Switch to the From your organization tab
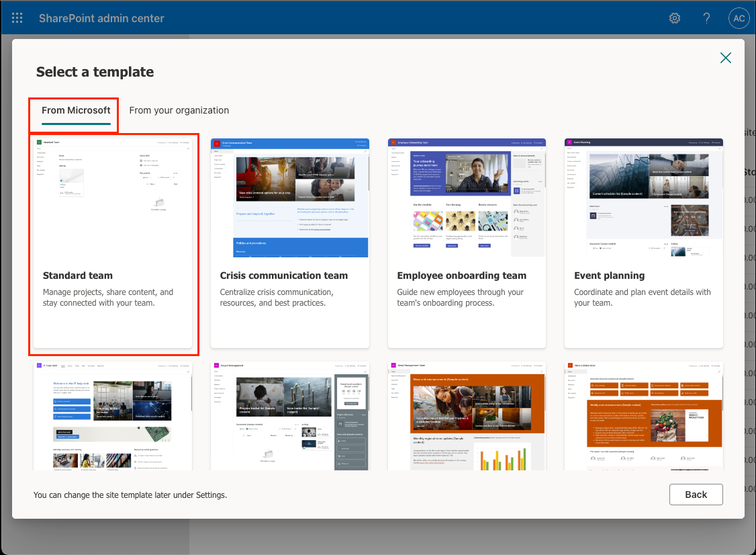The width and height of the screenshot is (756, 555). click(179, 110)
